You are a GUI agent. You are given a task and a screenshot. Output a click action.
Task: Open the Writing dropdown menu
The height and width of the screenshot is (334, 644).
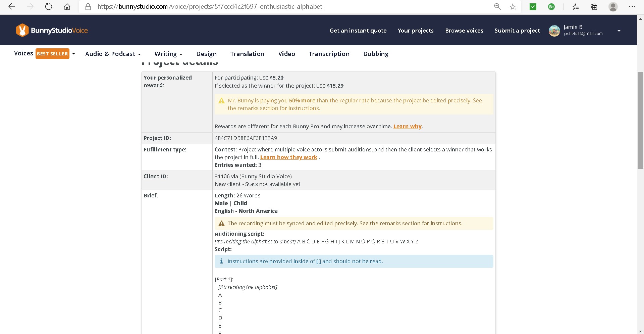coord(168,54)
